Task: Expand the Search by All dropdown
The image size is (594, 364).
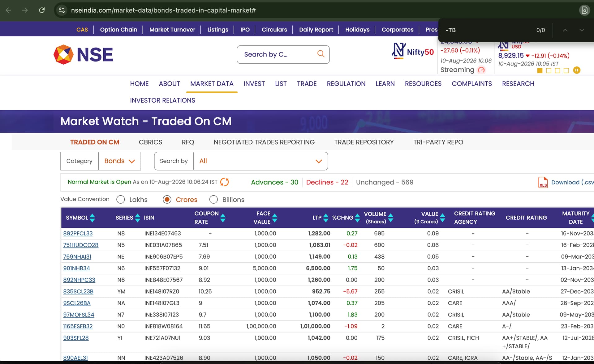Action: [x=260, y=161]
